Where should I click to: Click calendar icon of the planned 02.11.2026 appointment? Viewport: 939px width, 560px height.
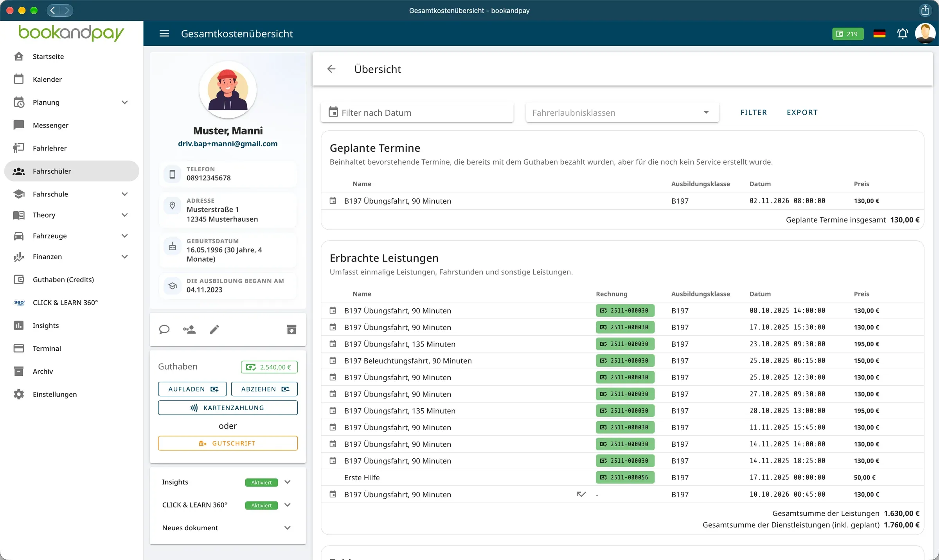pyautogui.click(x=333, y=201)
